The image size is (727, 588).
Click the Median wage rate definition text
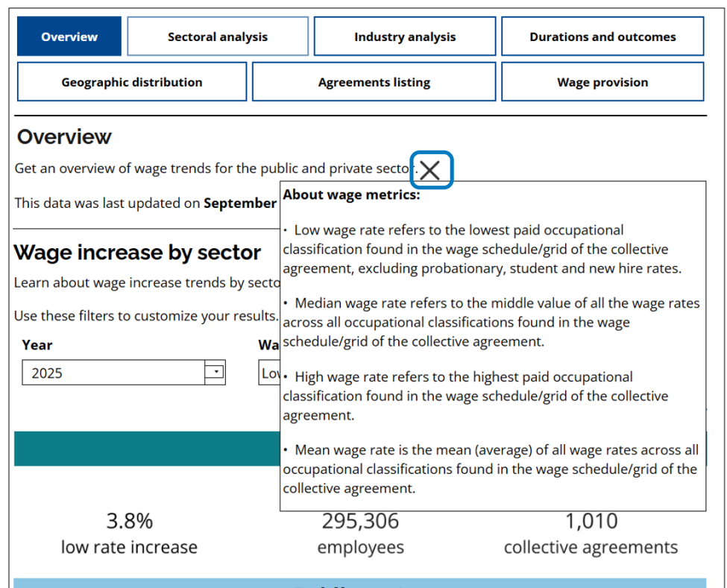click(491, 323)
